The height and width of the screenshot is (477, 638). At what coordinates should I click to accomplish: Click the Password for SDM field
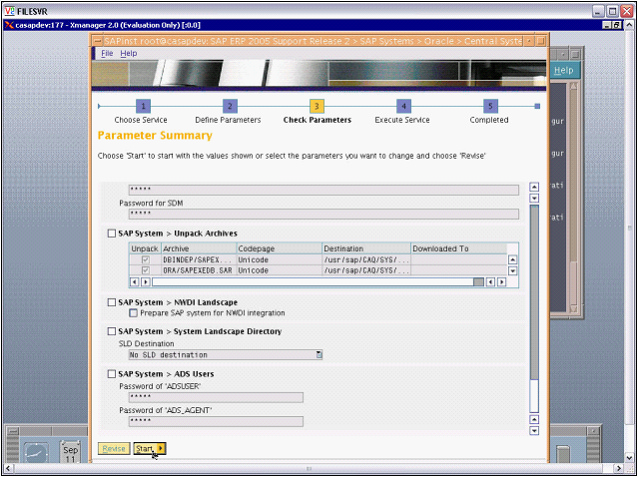coord(319,213)
